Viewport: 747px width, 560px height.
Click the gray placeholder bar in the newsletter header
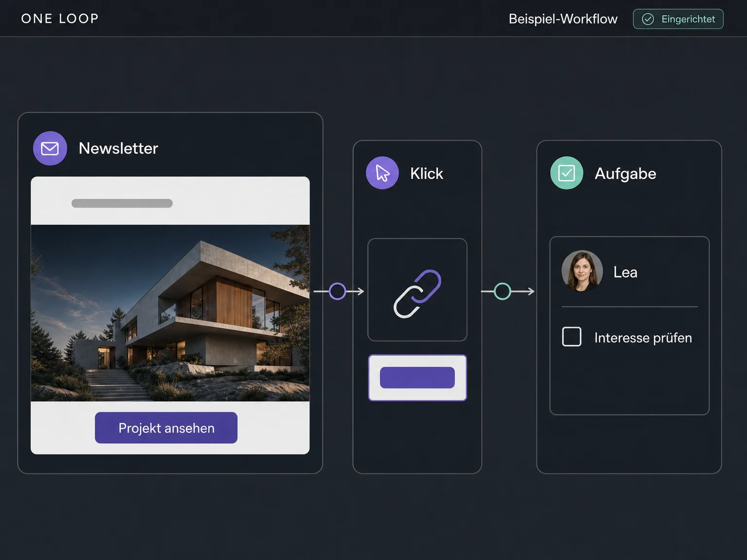coord(122,203)
